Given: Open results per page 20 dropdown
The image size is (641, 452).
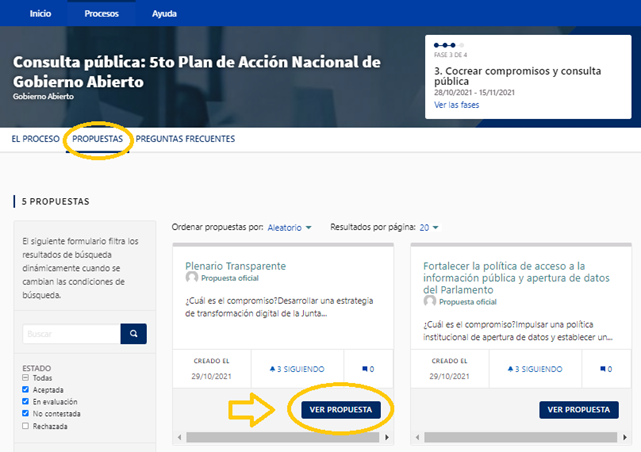Looking at the screenshot, I should 429,228.
